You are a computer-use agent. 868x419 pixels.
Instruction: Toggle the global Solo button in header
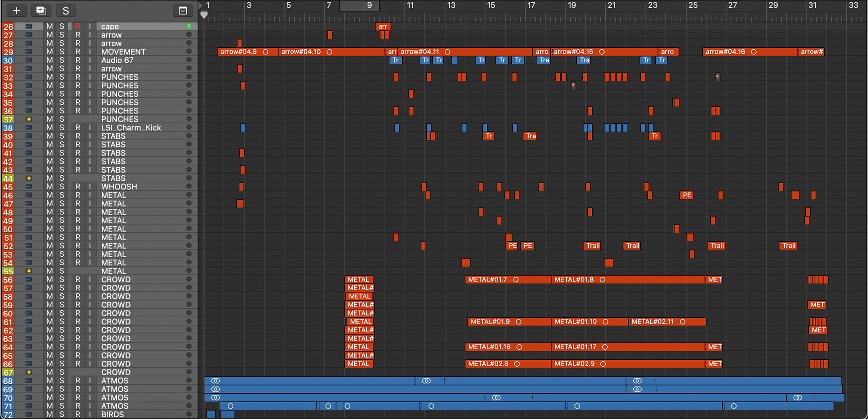(66, 10)
